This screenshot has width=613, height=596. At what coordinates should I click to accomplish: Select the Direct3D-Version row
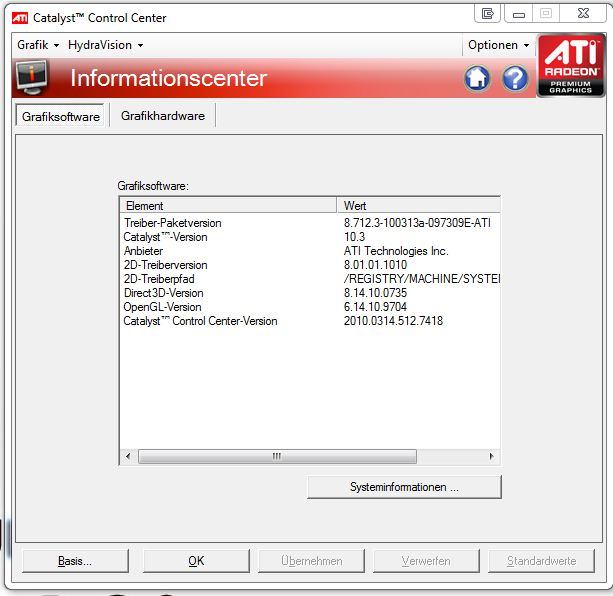click(310, 293)
